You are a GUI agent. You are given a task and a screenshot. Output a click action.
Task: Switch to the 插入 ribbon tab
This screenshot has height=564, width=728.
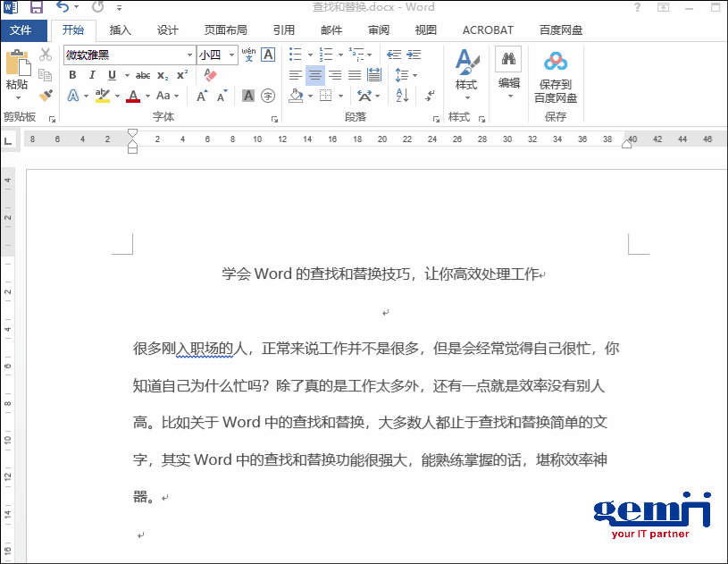[x=121, y=29]
